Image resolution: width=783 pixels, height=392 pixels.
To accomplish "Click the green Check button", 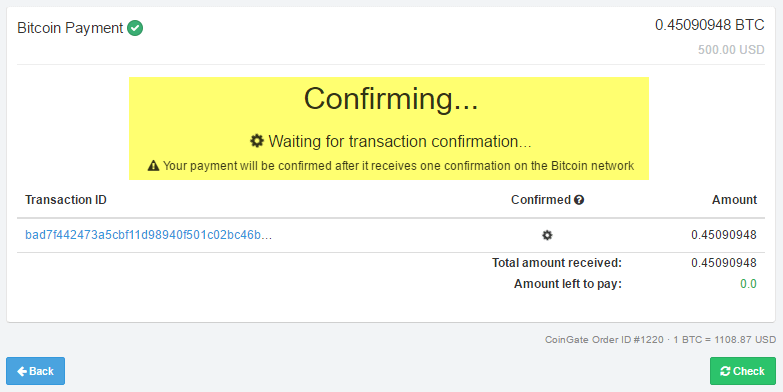I will pyautogui.click(x=743, y=371).
